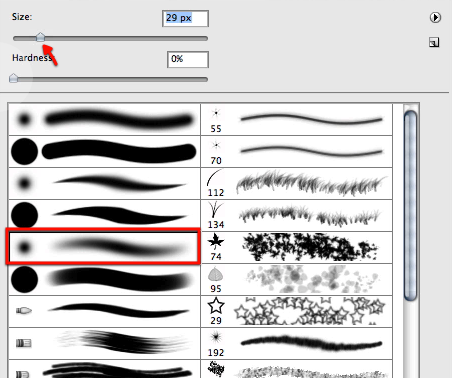Image resolution: width=452 pixels, height=378 pixels.
Task: Pick the 192 spiky fuzzy brush preset
Action: click(297, 343)
